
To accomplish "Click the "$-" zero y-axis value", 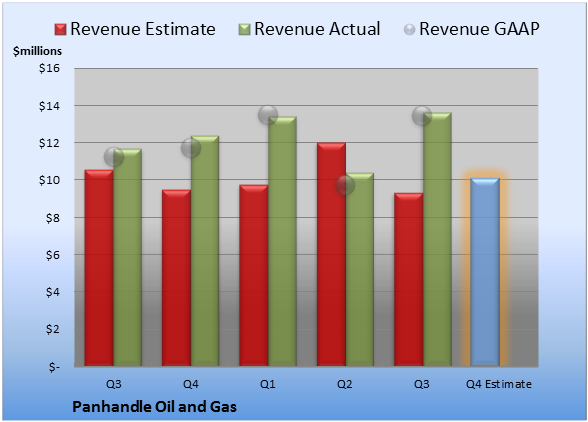I will (x=54, y=367).
